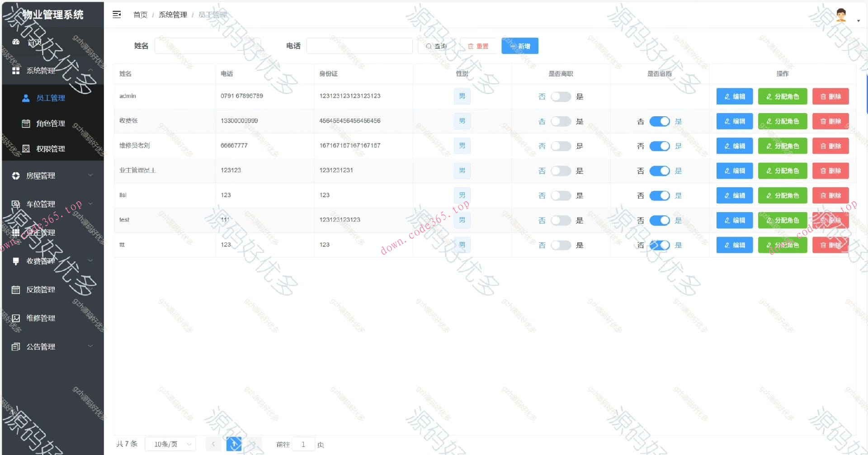Click 编辑 for the 收费张 row
Image resolution: width=868 pixels, height=455 pixels.
[x=735, y=121]
